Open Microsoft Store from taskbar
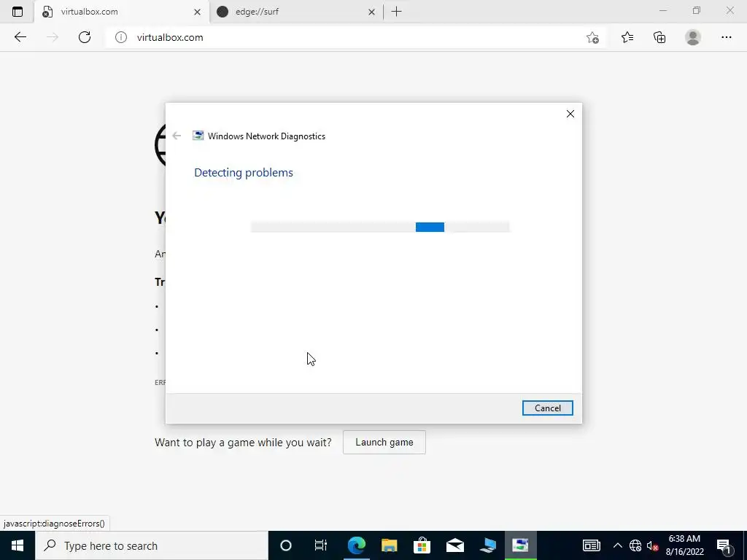 coord(422,545)
